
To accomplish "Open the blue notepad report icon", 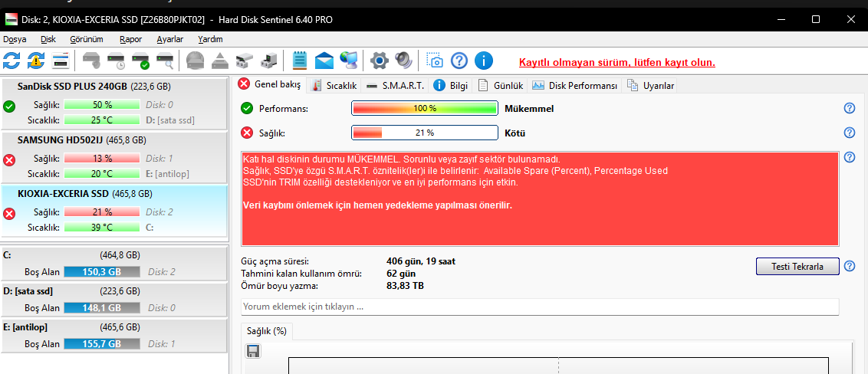I will (x=300, y=61).
